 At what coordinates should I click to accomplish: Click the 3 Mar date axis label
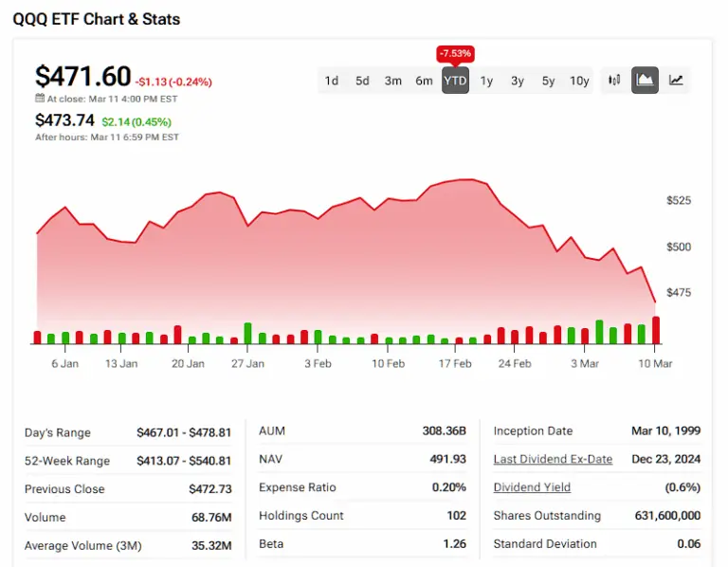(585, 363)
